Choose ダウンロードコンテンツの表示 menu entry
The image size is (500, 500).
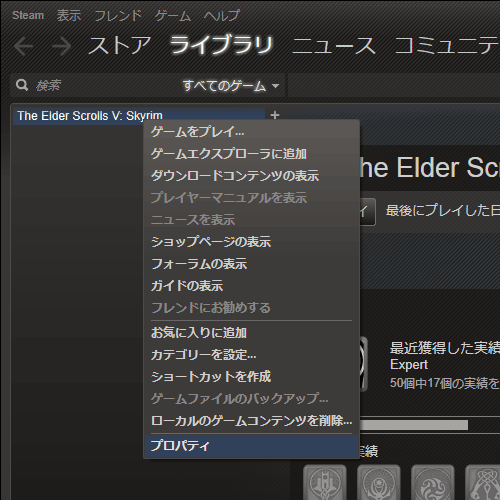tap(252, 176)
